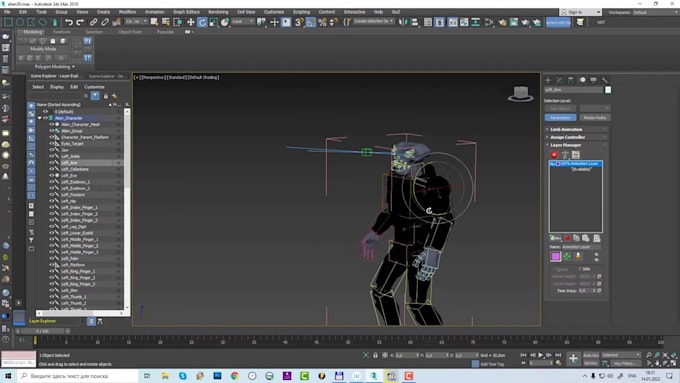Open the Hierarchy command panel tab

point(571,80)
